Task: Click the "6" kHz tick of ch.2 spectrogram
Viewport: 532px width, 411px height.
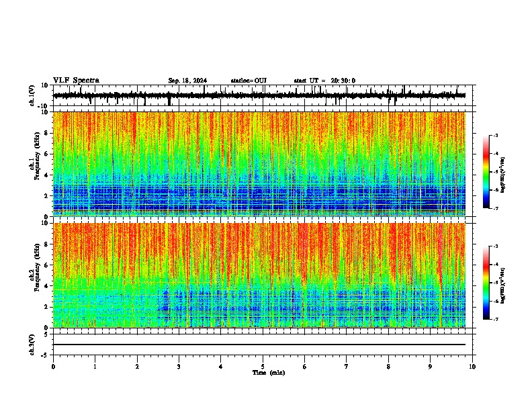Action: [x=47, y=265]
